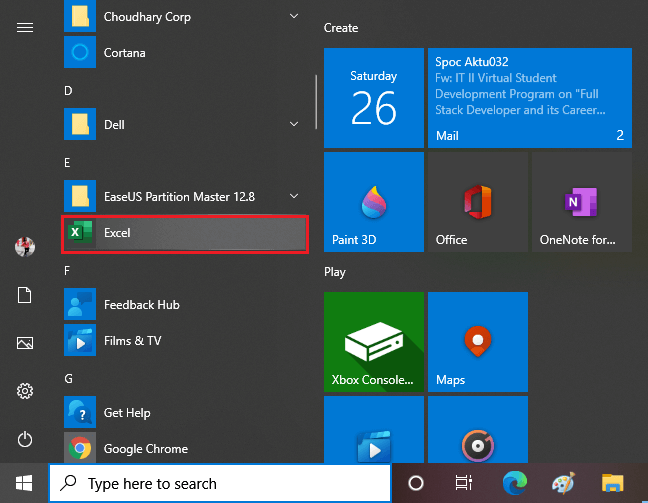The height and width of the screenshot is (503, 648).
Task: Jump via the D letter header
Action: (x=68, y=91)
